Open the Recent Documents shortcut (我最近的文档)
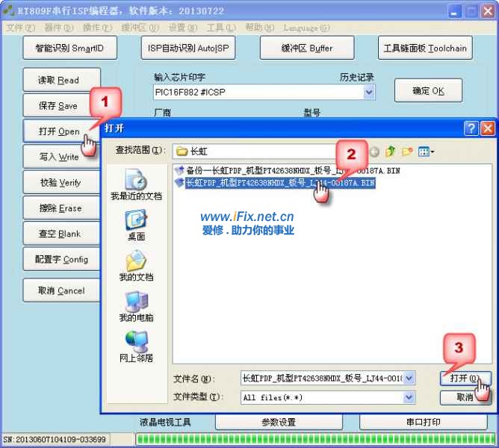Image resolution: width=499 pixels, height=448 pixels. [x=136, y=184]
